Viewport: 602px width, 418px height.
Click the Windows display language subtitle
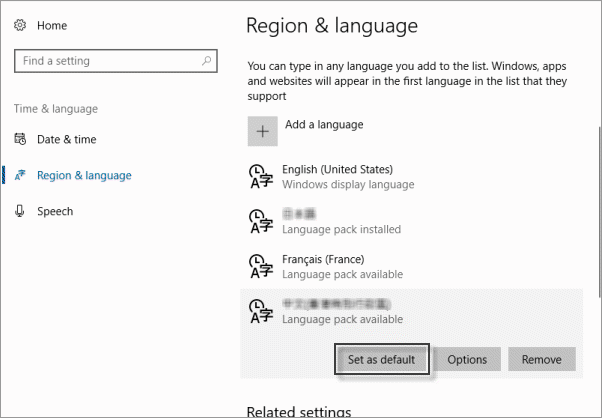pos(348,184)
